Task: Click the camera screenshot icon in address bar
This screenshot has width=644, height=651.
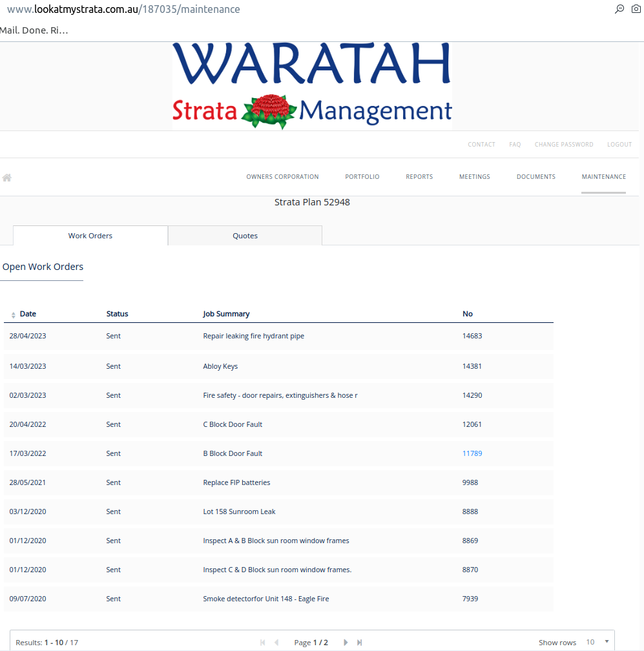Action: pyautogui.click(x=636, y=9)
